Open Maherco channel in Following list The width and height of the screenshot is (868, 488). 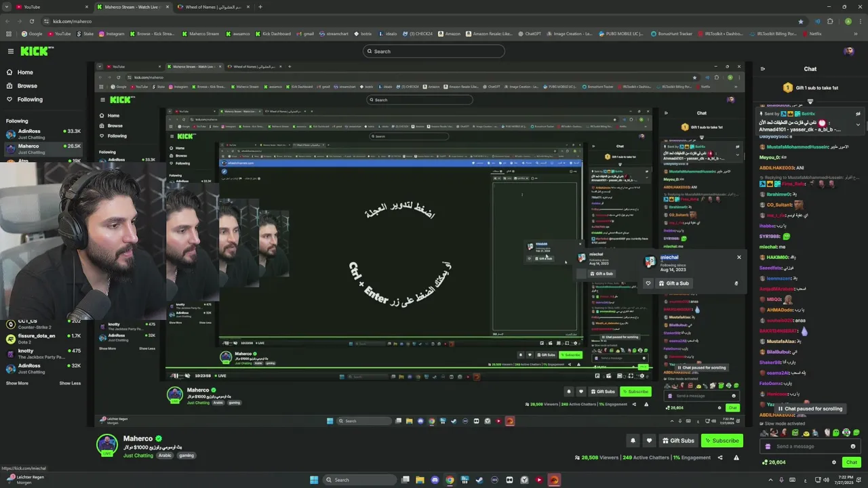(x=43, y=148)
